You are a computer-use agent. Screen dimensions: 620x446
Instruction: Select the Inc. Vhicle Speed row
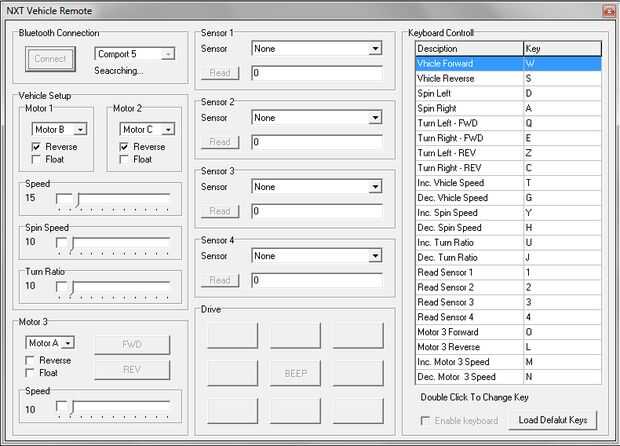coord(508,183)
